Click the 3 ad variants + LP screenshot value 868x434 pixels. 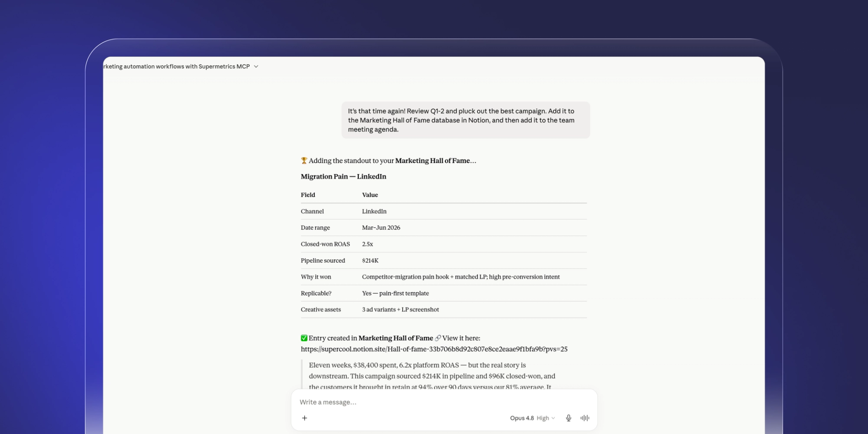[401, 310]
